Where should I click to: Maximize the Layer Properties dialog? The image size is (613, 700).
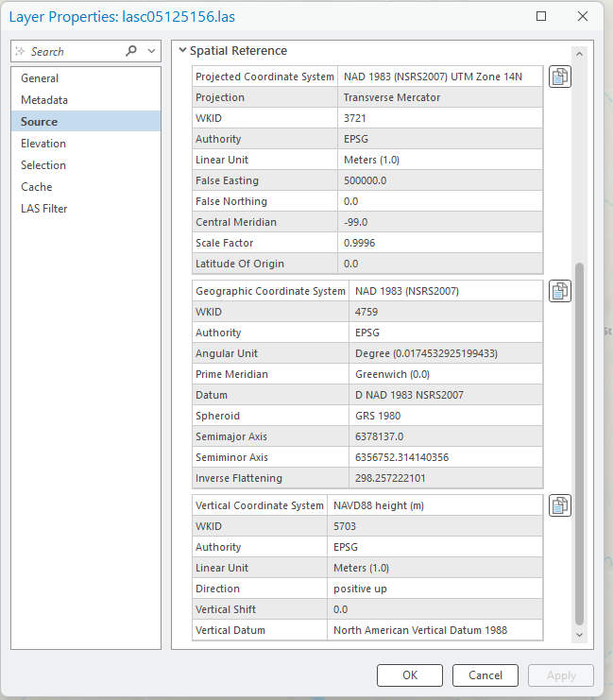click(x=541, y=16)
